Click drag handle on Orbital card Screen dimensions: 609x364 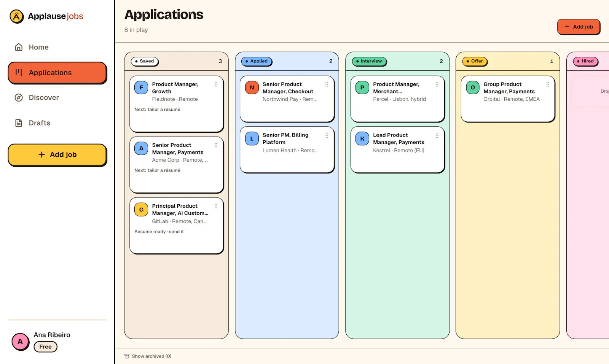pos(548,84)
